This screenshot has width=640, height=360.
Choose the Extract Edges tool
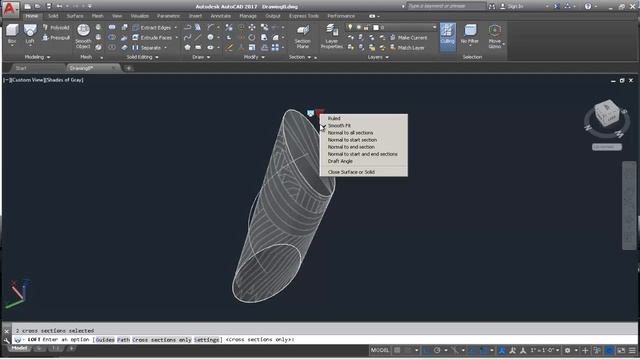pyautogui.click(x=151, y=28)
